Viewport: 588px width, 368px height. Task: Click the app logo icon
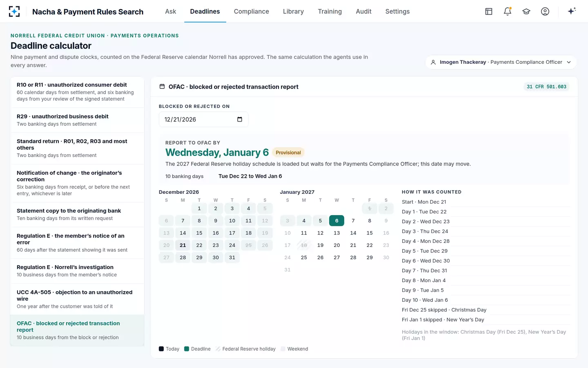coord(14,11)
